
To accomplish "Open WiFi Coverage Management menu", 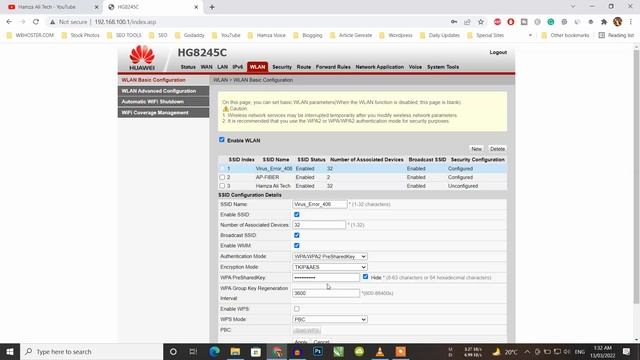I will coord(163,113).
